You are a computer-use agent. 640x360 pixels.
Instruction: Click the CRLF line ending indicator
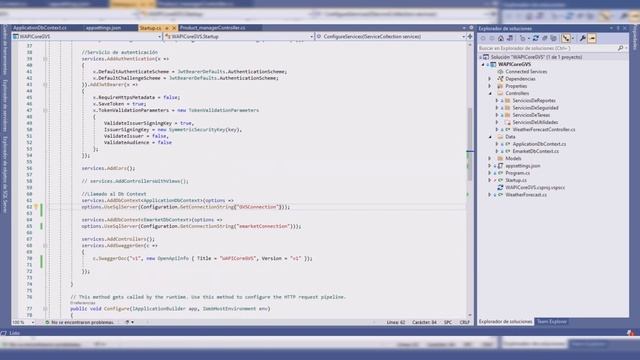pyautogui.click(x=464, y=322)
